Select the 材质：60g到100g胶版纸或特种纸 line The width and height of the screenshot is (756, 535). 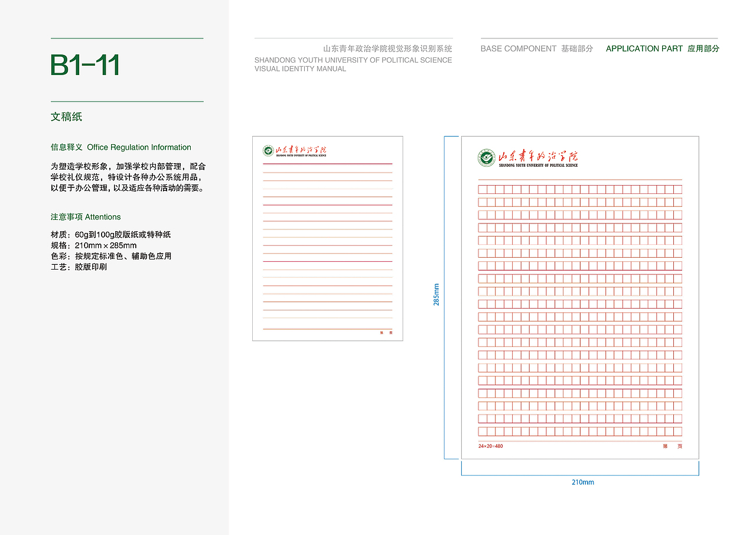tap(110, 235)
